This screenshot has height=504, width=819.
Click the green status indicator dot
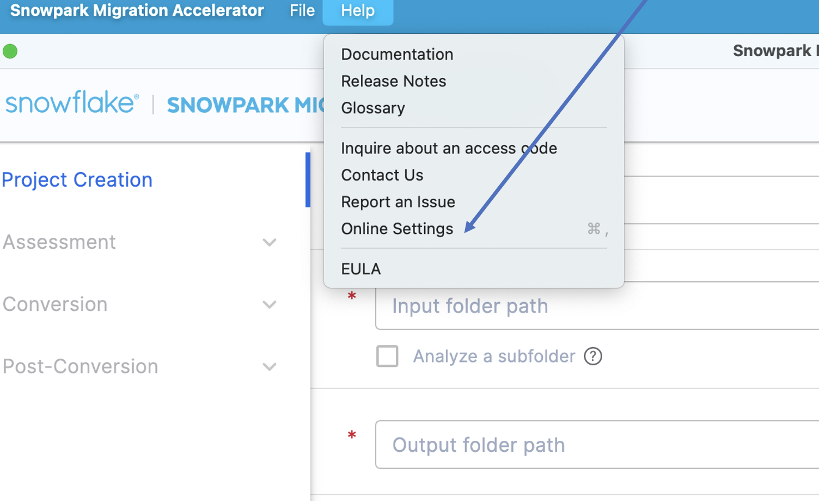point(10,51)
